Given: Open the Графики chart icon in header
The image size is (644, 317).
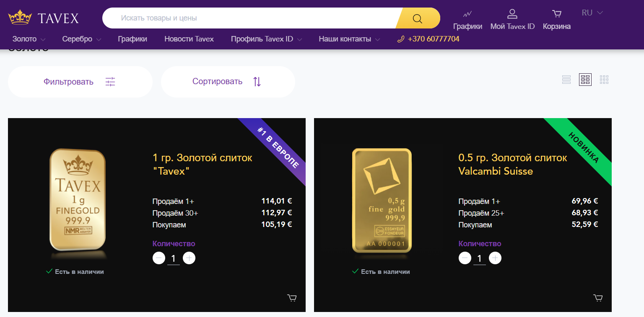Looking at the screenshot, I should click(x=467, y=14).
